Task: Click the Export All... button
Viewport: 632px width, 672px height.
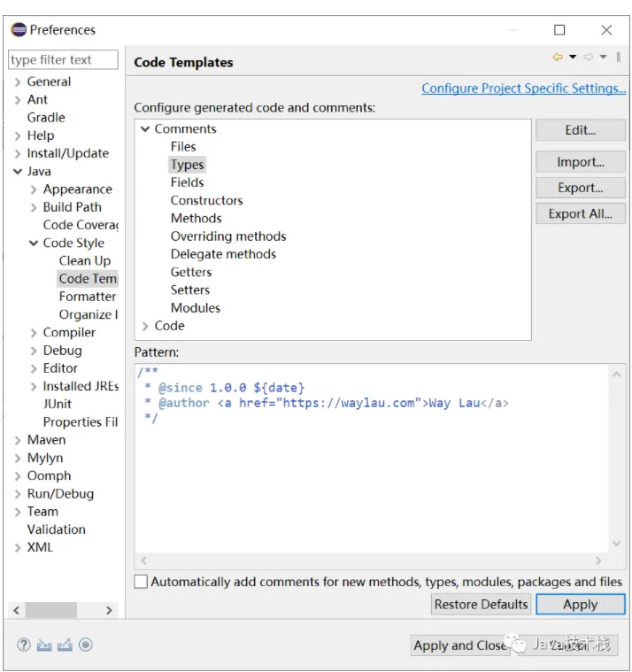Action: coord(581,213)
